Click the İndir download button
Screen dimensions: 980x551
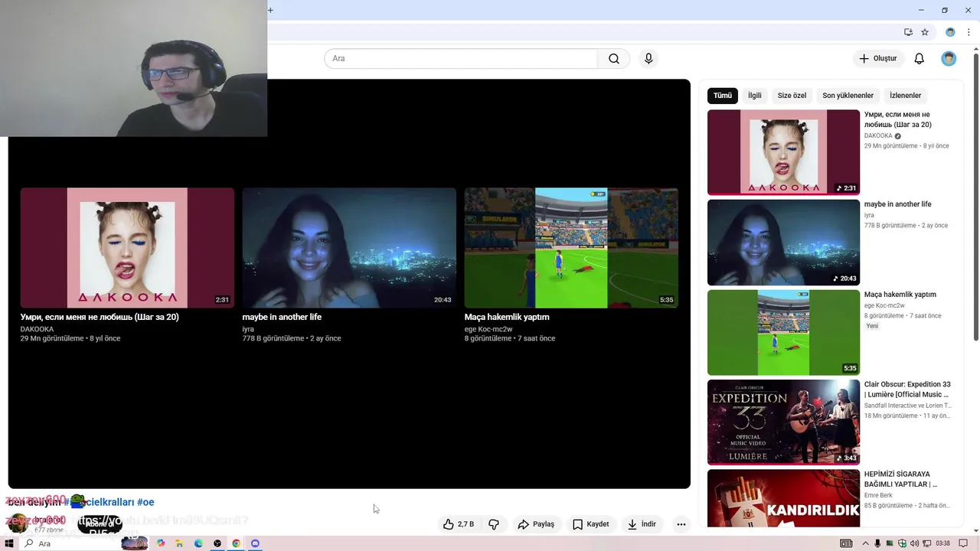point(642,524)
